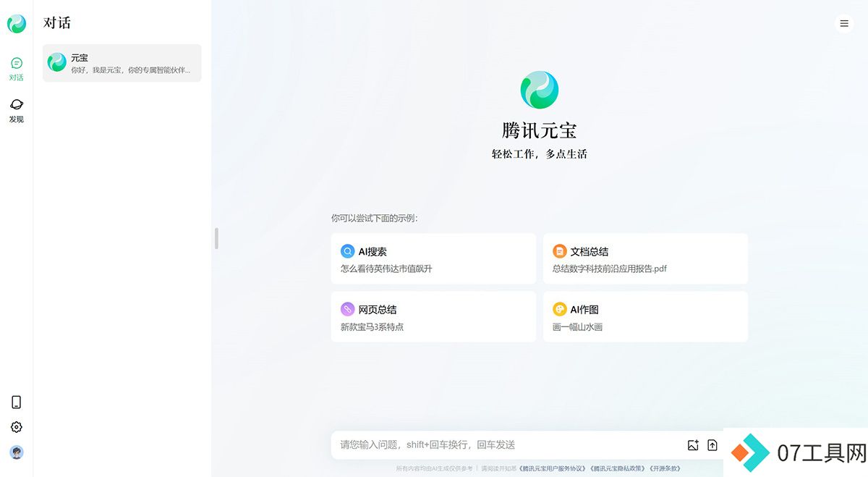Image resolution: width=868 pixels, height=477 pixels.
Task: Click the text 总结数字科技前沿应用报告.pdf
Action: (610, 269)
